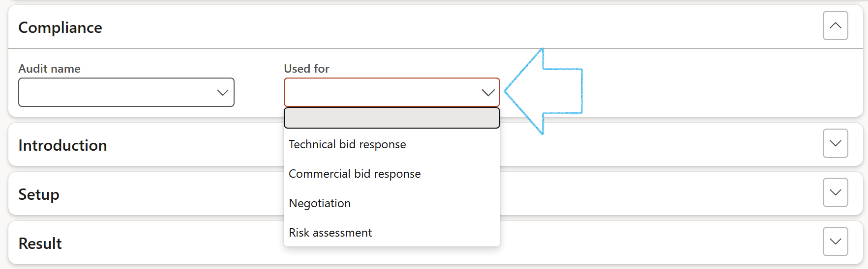Expand the Result section chevron

click(x=835, y=242)
